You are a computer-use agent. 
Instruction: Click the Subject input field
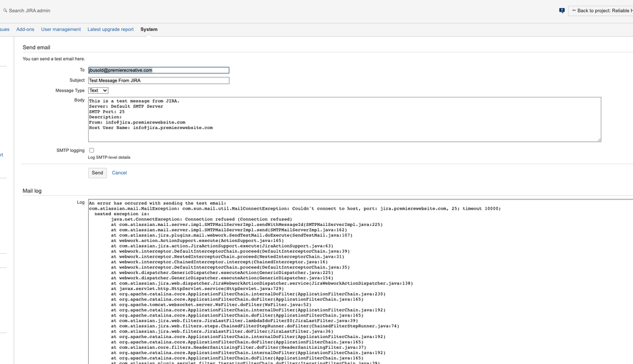(158, 80)
